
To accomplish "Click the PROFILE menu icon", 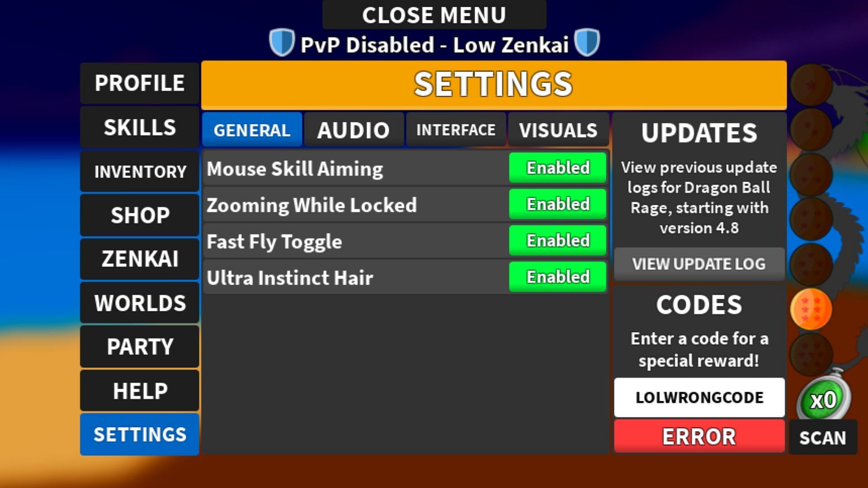I will tap(140, 83).
